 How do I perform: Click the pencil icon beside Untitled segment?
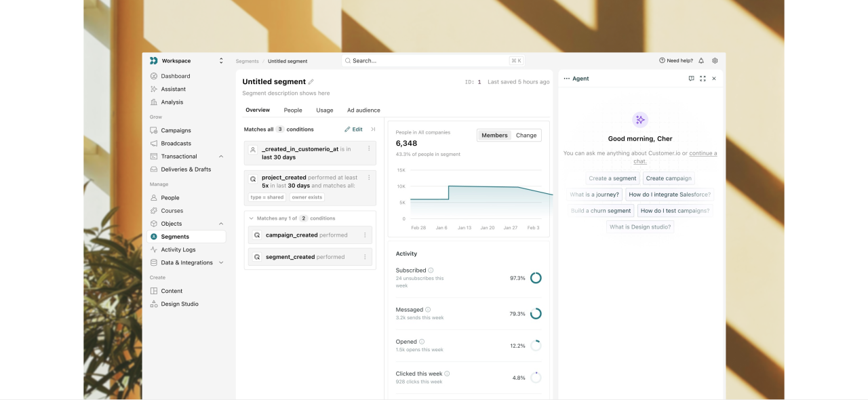(311, 82)
